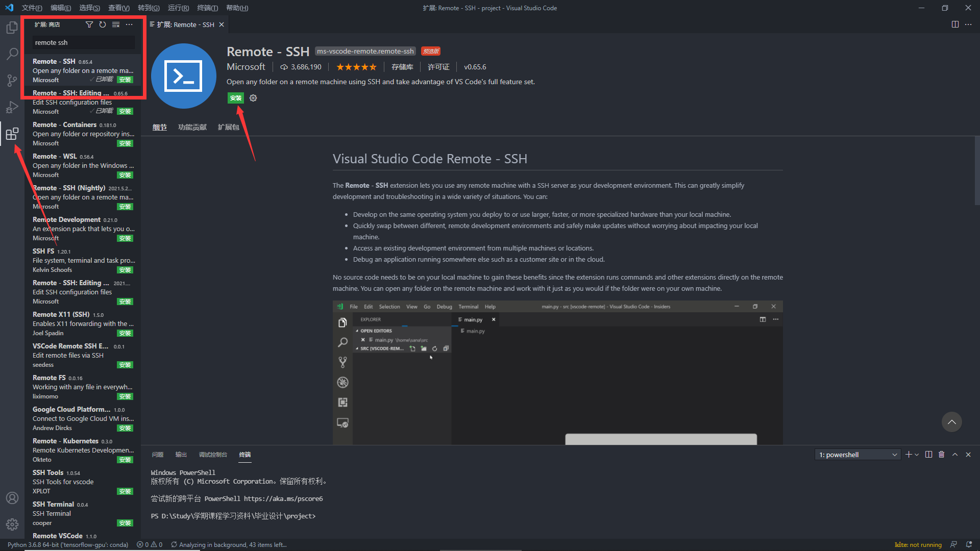Screen dimensions: 980x551
Task: Switch to the 调试控制台 panel tab
Action: coord(213,455)
